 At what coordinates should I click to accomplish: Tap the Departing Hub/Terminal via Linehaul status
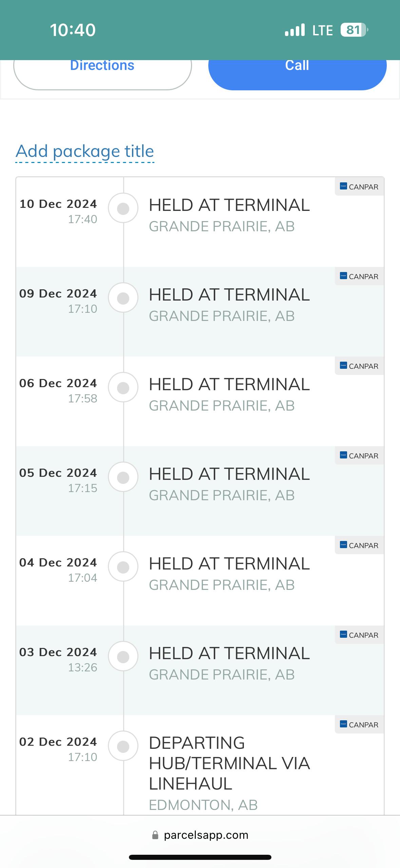click(229, 763)
